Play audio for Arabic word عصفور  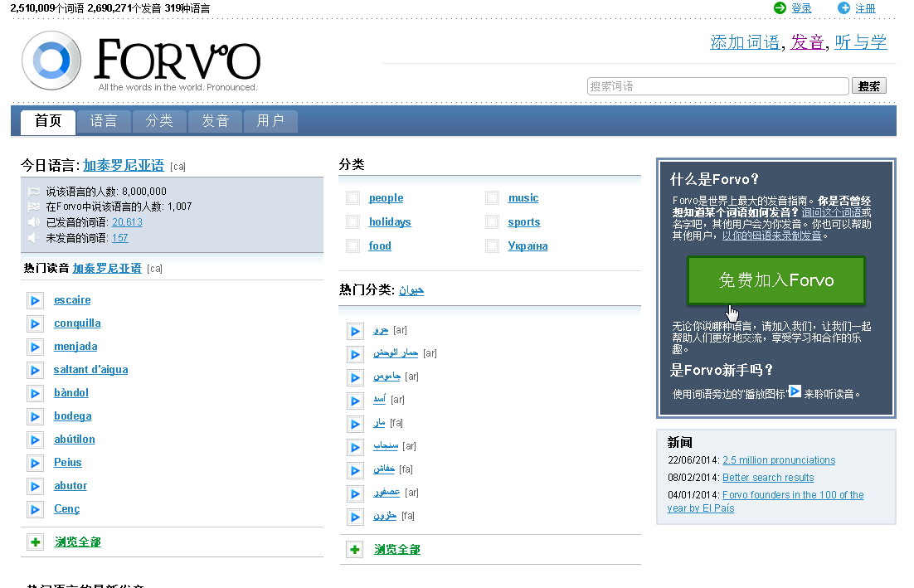point(354,494)
